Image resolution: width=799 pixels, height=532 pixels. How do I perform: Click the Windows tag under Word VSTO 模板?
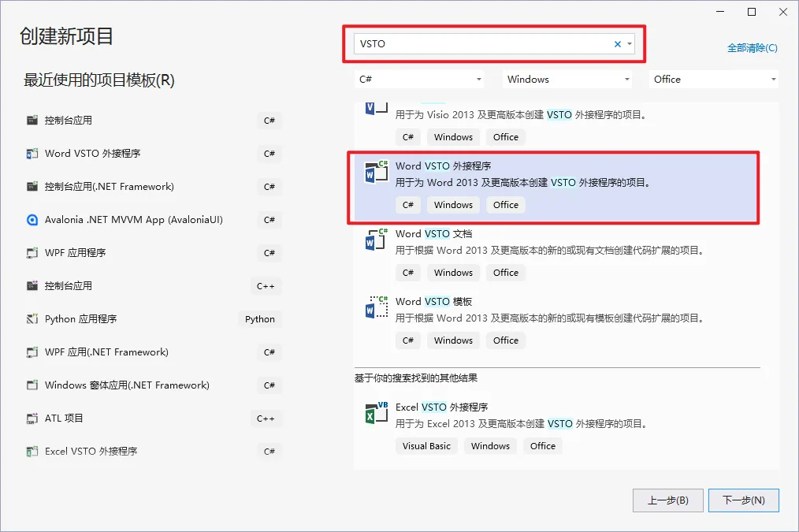pyautogui.click(x=454, y=340)
